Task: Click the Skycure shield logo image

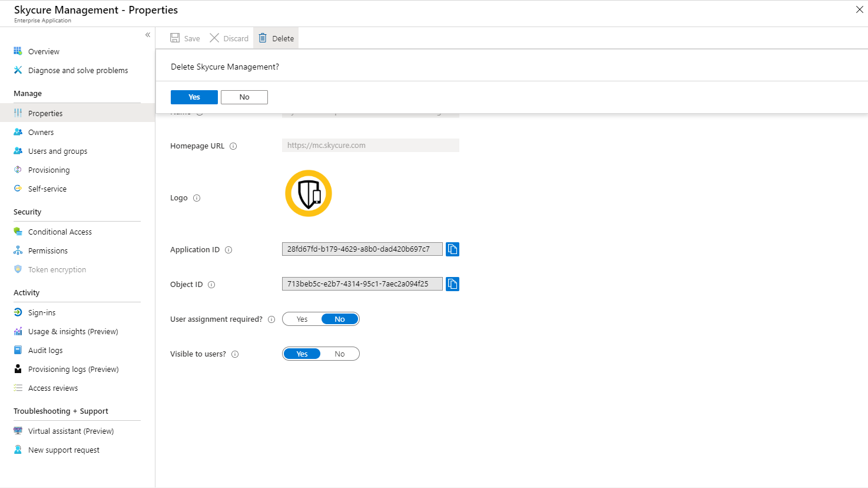Action: (309, 193)
